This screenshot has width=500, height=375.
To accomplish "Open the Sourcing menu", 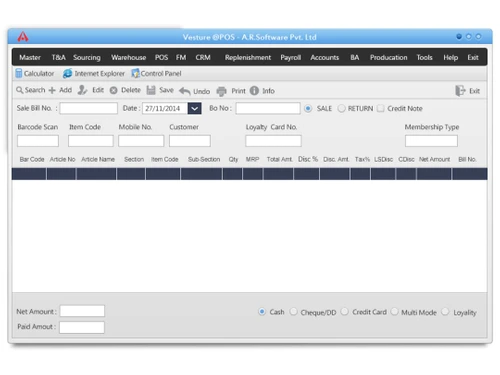I will tap(87, 57).
